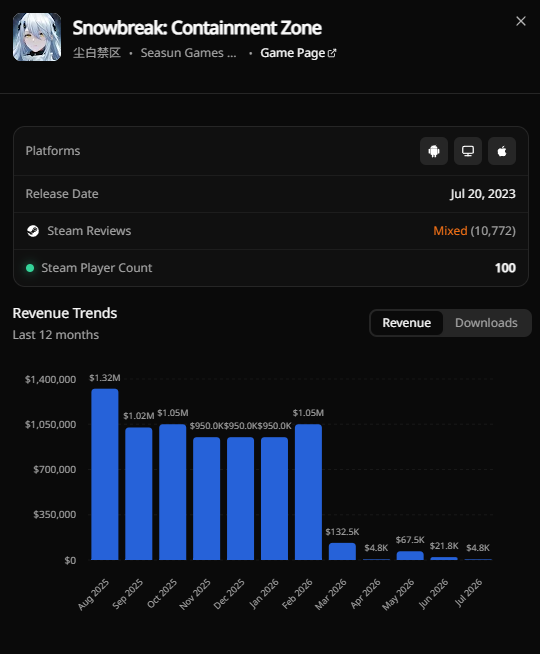
Task: Click the Steam logo icon
Action: pyautogui.click(x=33, y=231)
